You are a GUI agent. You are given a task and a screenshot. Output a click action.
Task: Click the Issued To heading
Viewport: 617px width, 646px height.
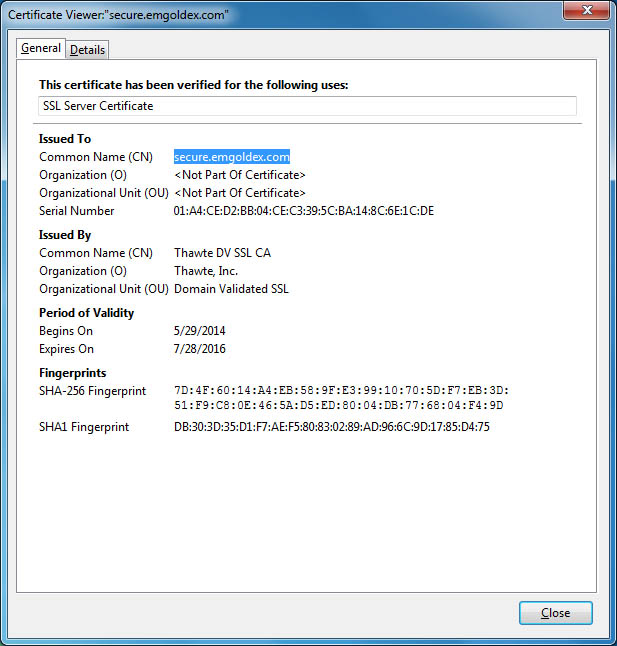tap(65, 139)
